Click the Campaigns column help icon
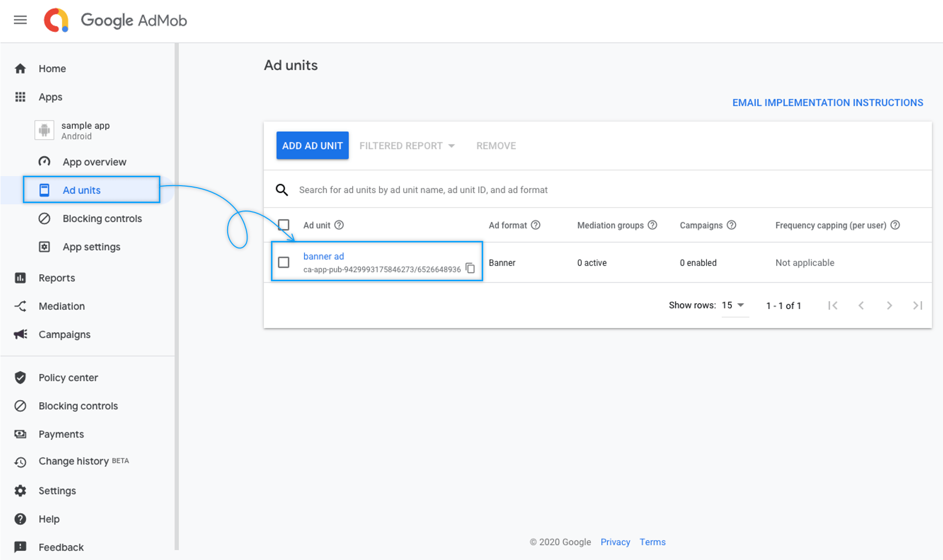This screenshot has height=560, width=943. tap(731, 225)
